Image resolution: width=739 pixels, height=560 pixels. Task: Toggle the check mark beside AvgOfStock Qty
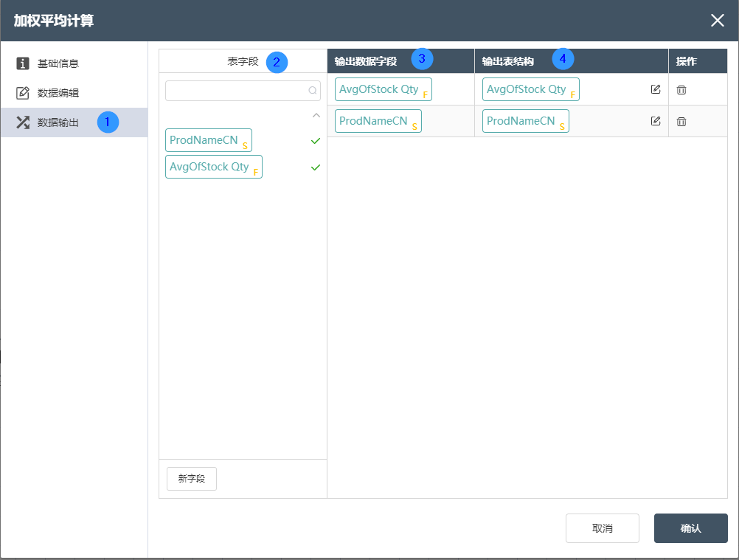[316, 167]
